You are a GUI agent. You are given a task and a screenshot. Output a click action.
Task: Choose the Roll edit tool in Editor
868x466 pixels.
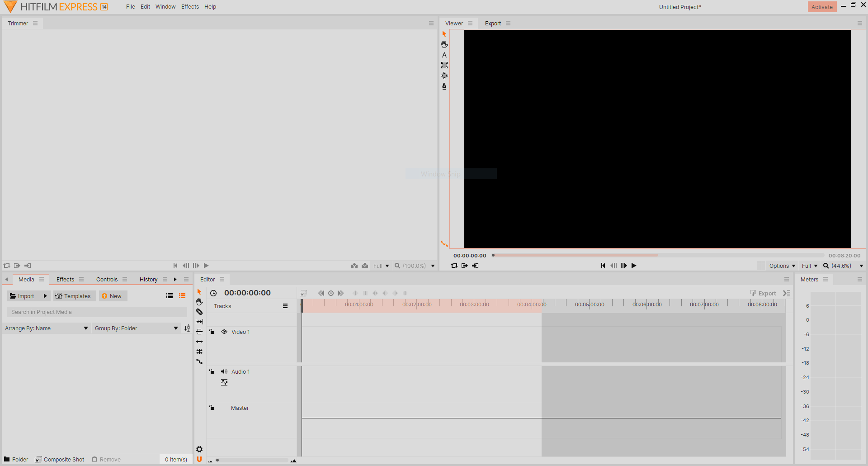pos(199,352)
